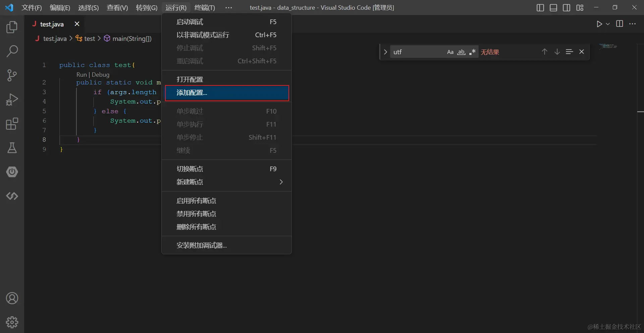
Task: Click the VS Code logo icon
Action: point(9,7)
